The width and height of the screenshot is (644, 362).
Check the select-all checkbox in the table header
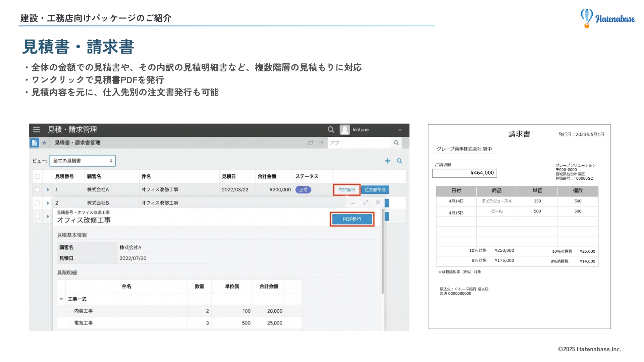(x=38, y=176)
